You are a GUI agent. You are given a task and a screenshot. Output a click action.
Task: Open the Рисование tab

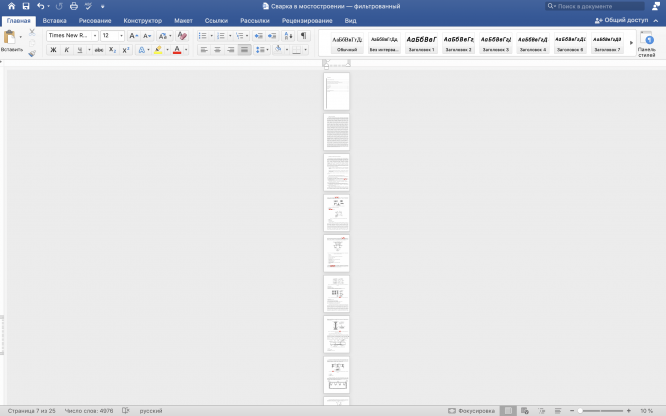(95, 20)
